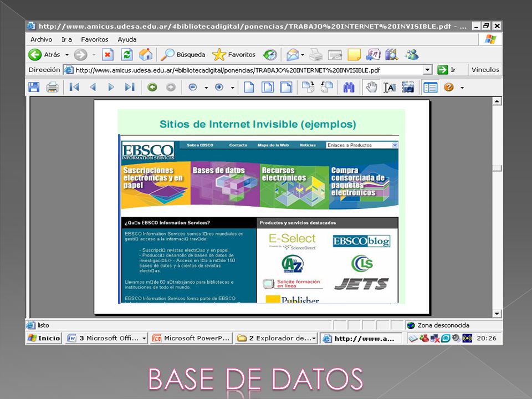The width and height of the screenshot is (532, 399).
Task: Click the greyed forward arrow button
Action: point(80,55)
